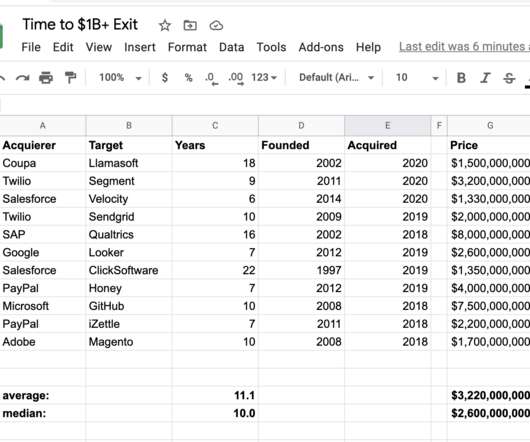Image resolution: width=530 pixels, height=442 pixels.
Task: Open the 100% zoom dropdown
Action: point(120,78)
